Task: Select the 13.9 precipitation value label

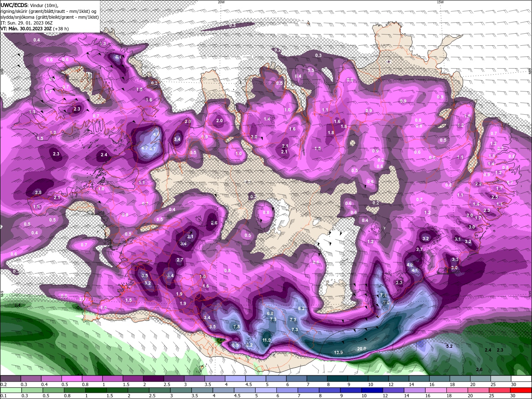Action: tap(338, 352)
